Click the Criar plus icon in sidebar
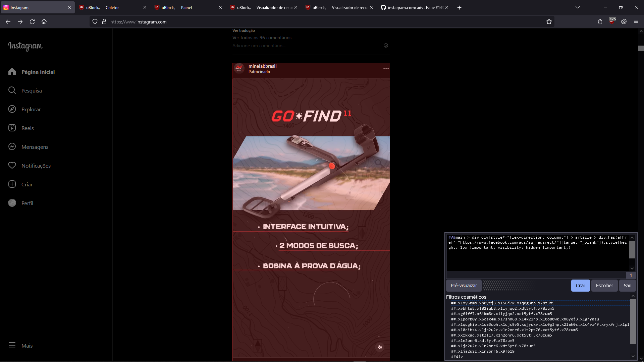The width and height of the screenshot is (644, 362). click(x=12, y=184)
